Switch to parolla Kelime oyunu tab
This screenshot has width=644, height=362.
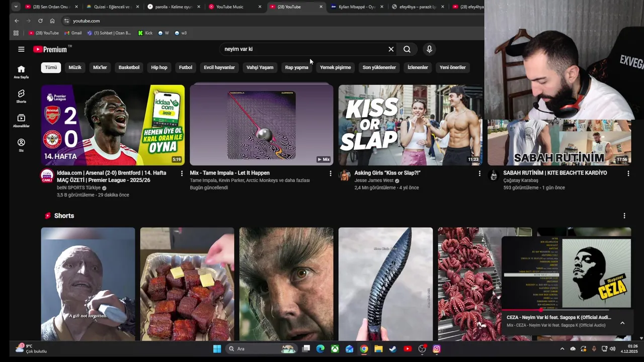point(174,7)
